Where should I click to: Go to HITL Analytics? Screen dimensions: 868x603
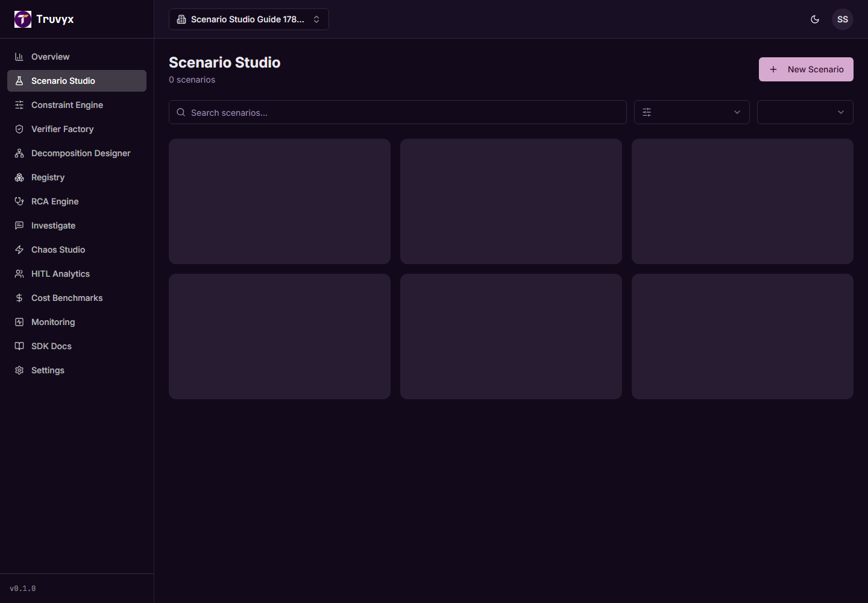pyautogui.click(x=77, y=274)
